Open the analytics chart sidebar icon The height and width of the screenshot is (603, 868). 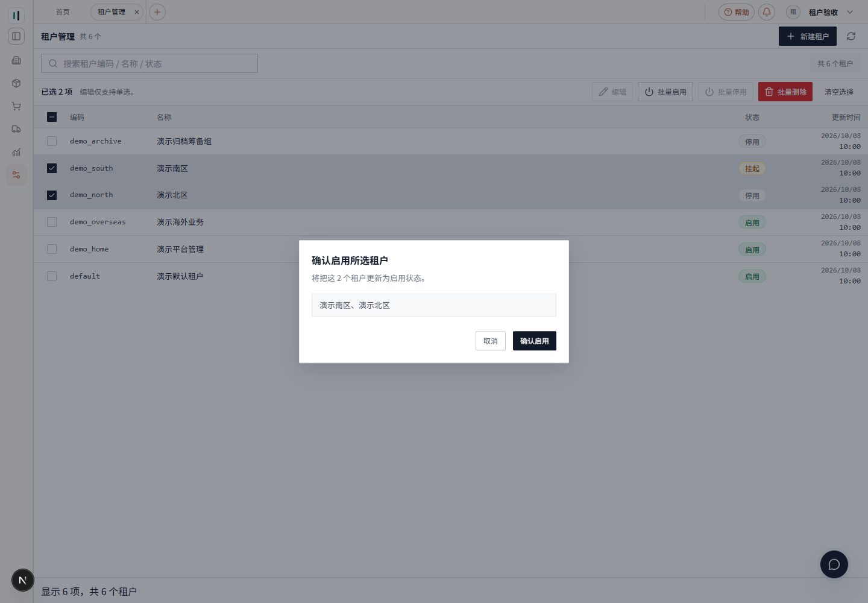(16, 152)
